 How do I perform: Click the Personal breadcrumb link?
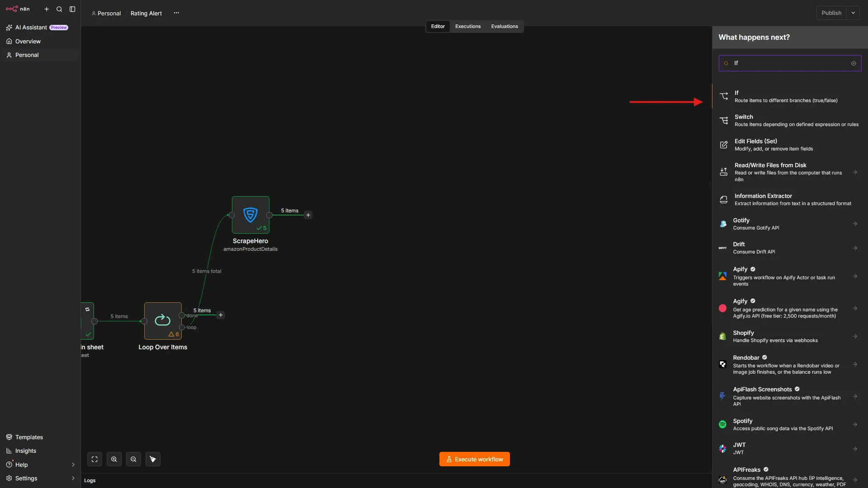106,13
